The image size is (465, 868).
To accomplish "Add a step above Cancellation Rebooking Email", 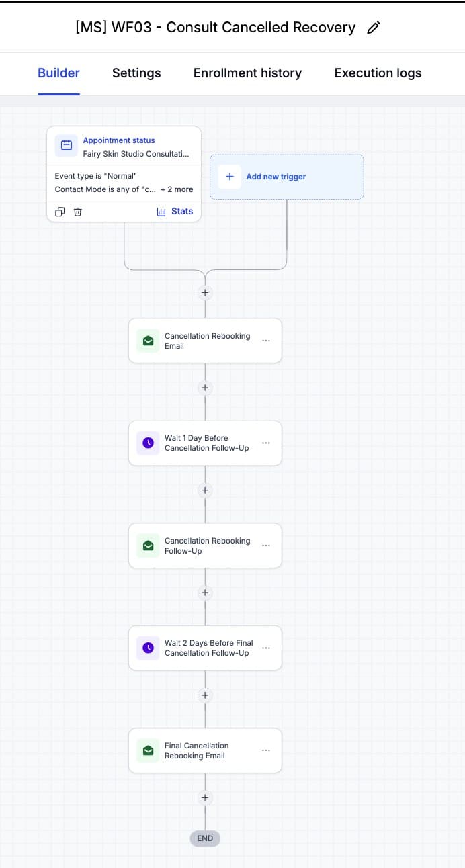I will [205, 293].
